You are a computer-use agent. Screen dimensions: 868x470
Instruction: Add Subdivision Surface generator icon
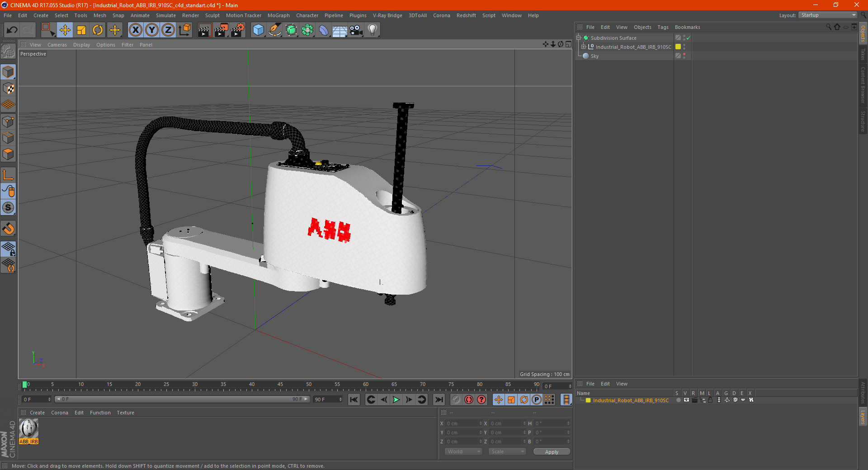[x=291, y=30]
